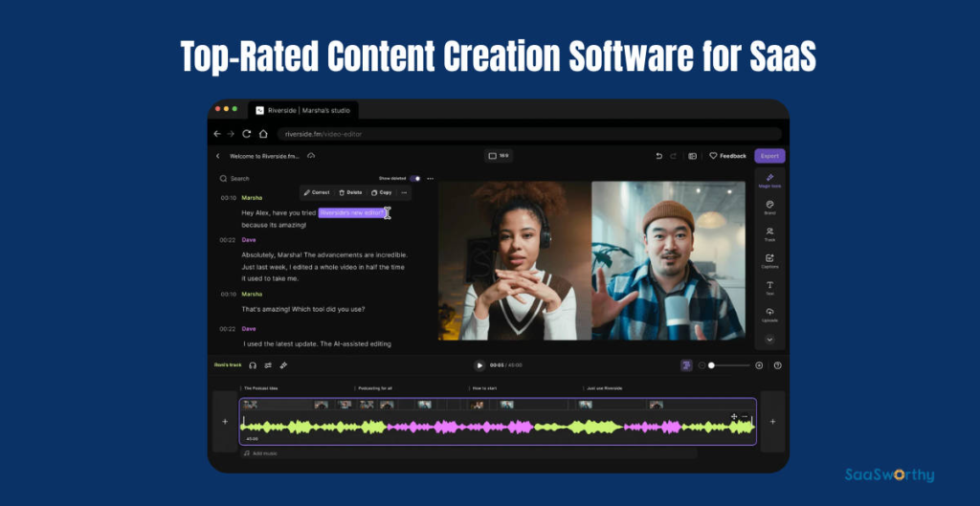Click the plus button right of timeline

point(772,422)
